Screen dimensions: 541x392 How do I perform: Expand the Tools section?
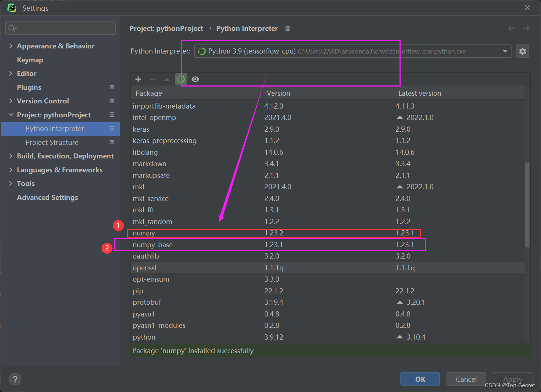[11, 183]
